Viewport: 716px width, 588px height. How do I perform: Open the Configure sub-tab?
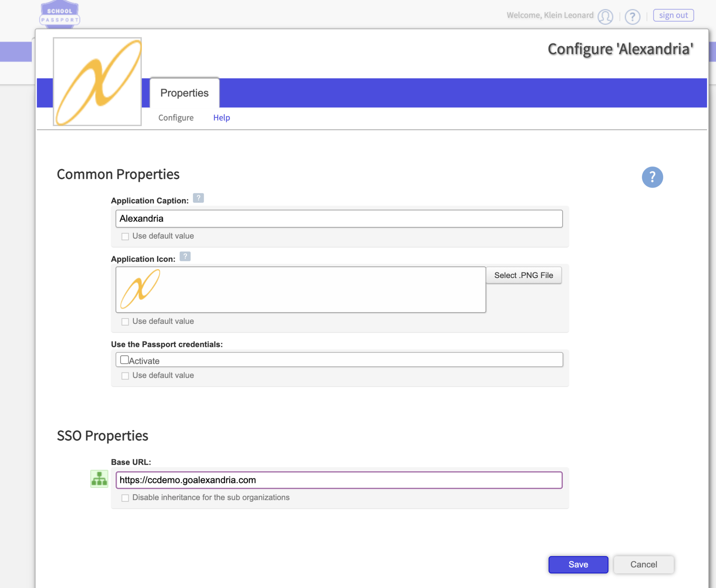176,118
